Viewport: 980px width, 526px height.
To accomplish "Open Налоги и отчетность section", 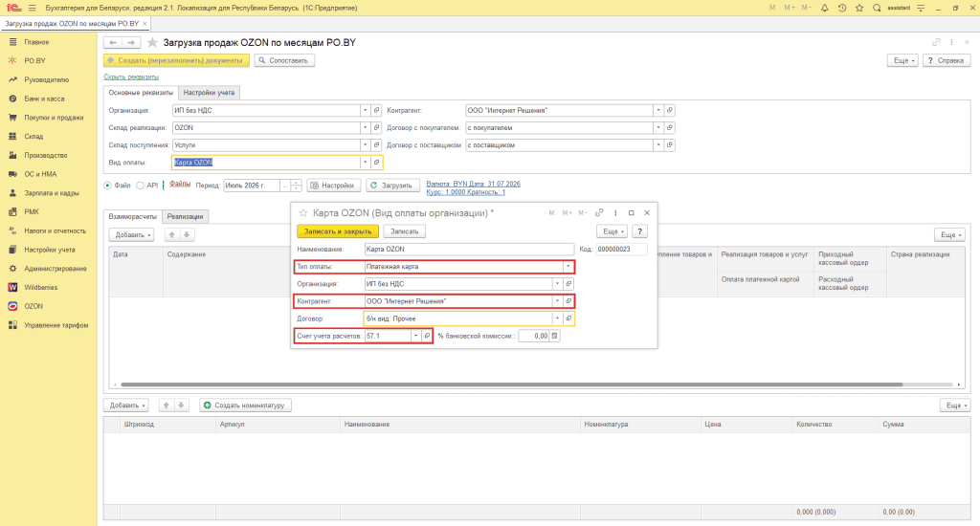I will click(55, 230).
